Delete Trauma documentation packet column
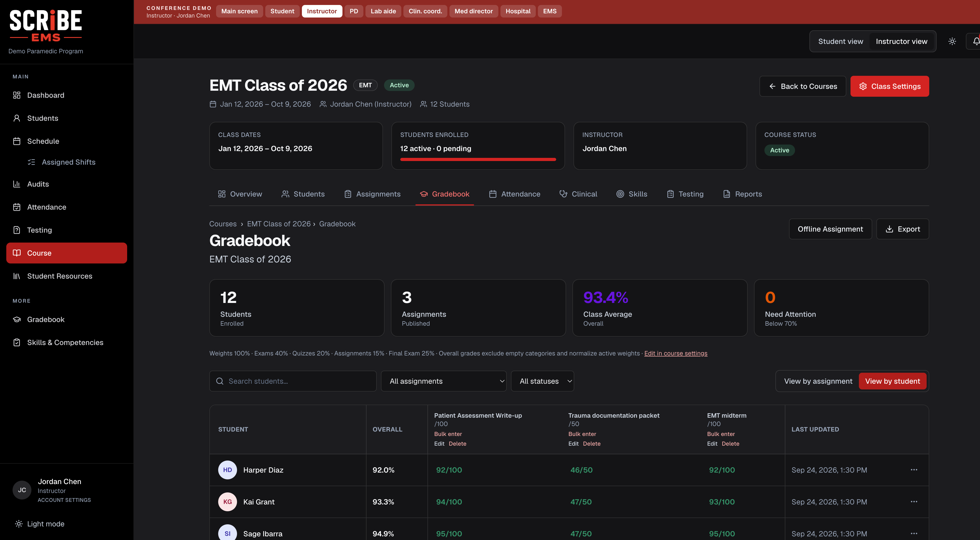 (x=592, y=444)
